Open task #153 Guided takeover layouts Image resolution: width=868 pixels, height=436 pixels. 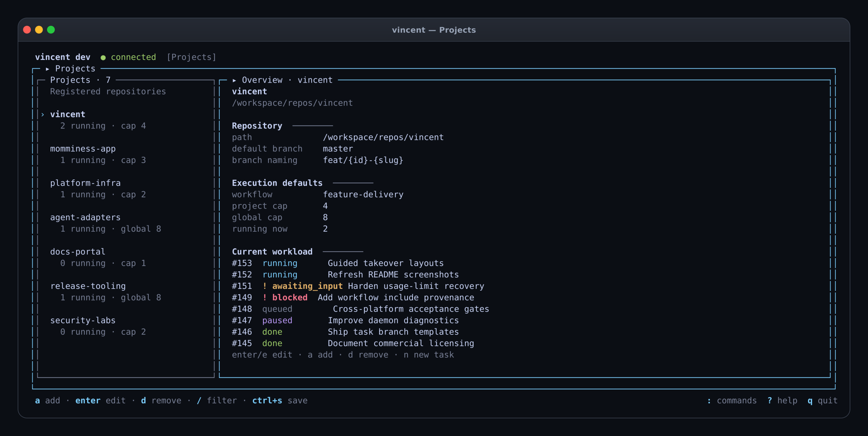coord(338,263)
